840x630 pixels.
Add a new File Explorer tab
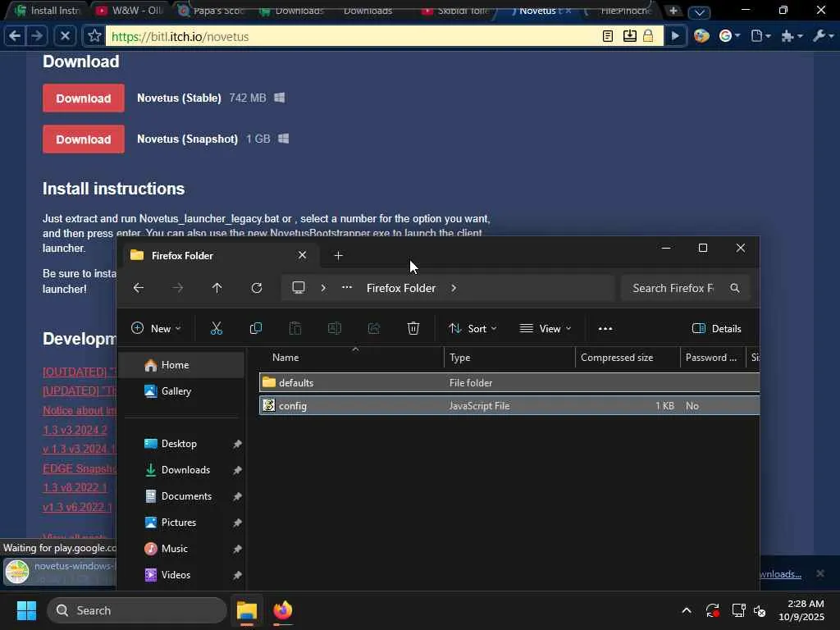click(x=338, y=256)
